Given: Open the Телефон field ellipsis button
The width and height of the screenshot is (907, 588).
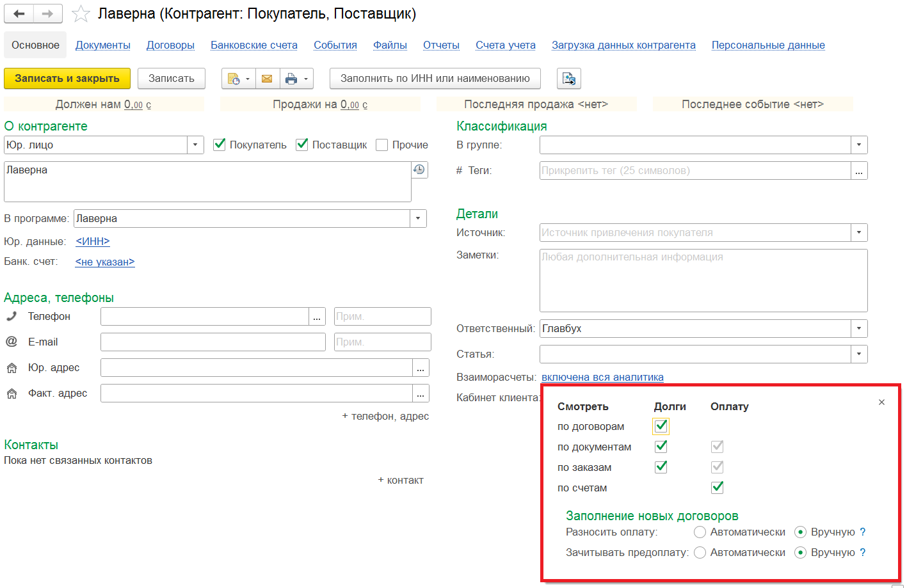Looking at the screenshot, I should pyautogui.click(x=317, y=317).
